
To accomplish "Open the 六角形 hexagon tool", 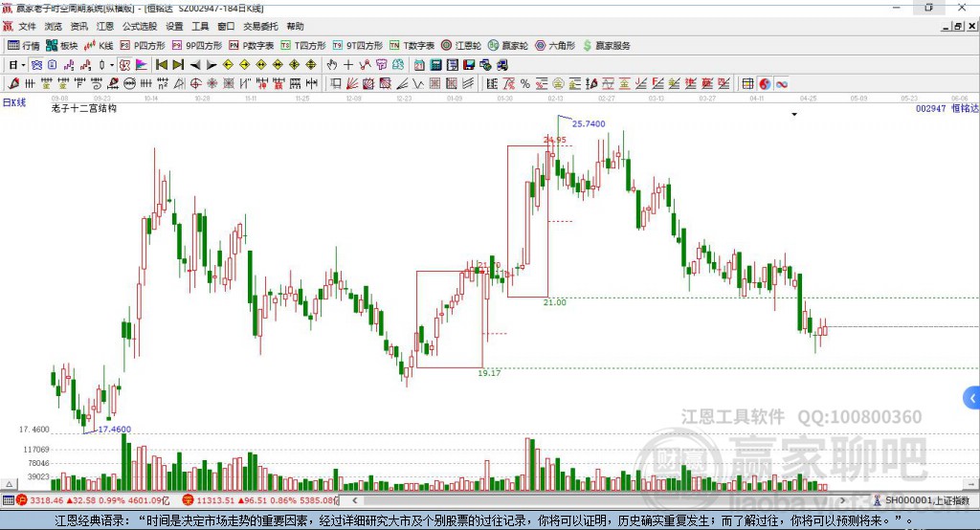I will (x=555, y=46).
